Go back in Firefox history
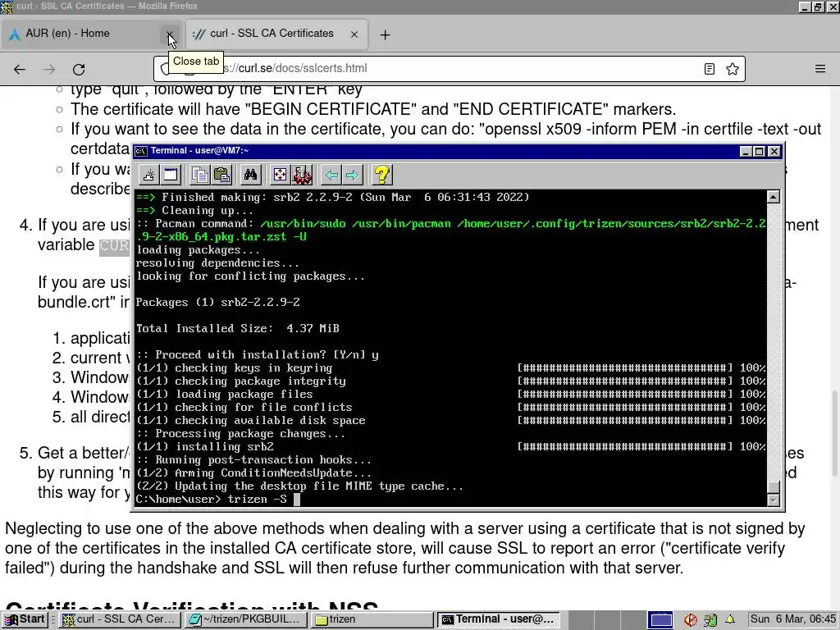This screenshot has height=630, width=840. 20,69
